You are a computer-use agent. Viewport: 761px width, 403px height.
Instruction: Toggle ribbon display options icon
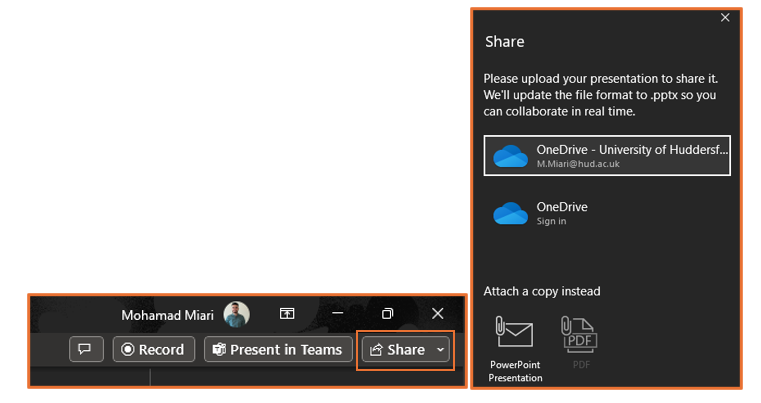pyautogui.click(x=287, y=314)
